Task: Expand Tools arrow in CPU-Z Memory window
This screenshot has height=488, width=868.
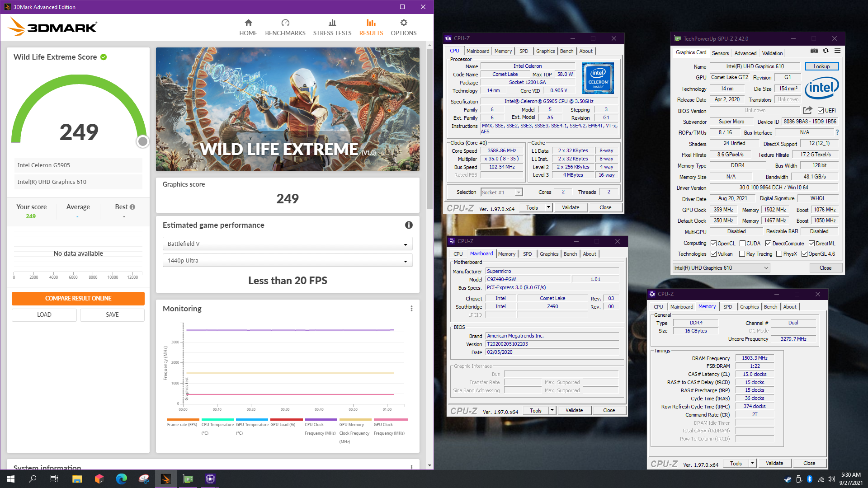Action: pos(752,463)
